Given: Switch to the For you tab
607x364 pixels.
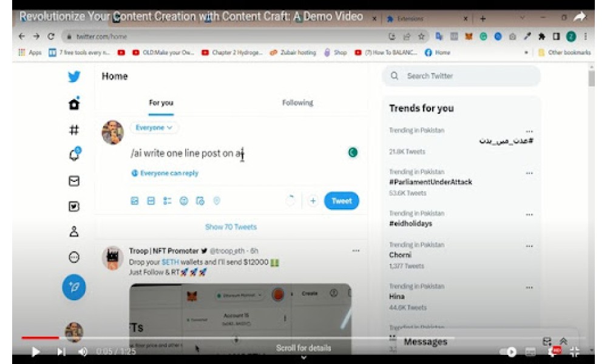Looking at the screenshot, I should [161, 103].
